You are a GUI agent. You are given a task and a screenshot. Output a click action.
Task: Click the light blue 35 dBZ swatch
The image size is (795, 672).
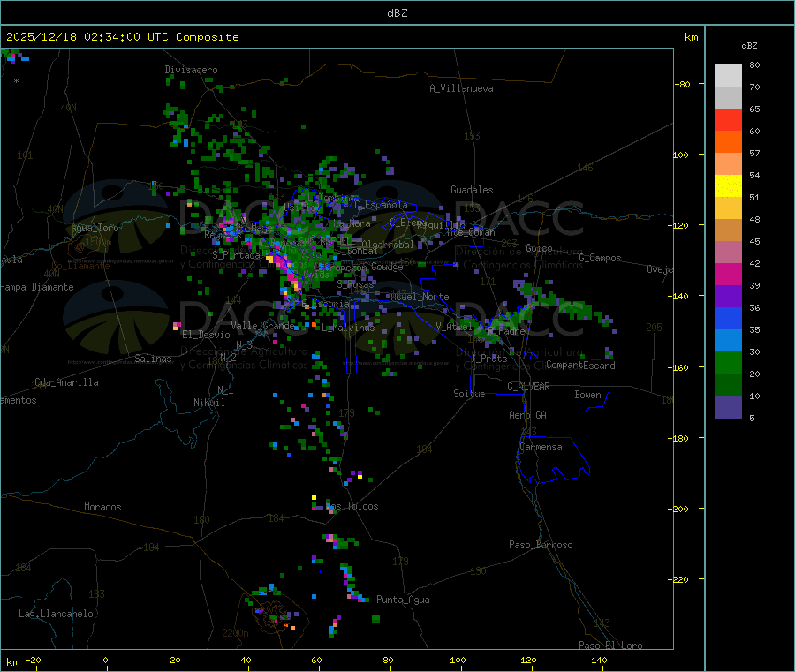click(x=728, y=341)
